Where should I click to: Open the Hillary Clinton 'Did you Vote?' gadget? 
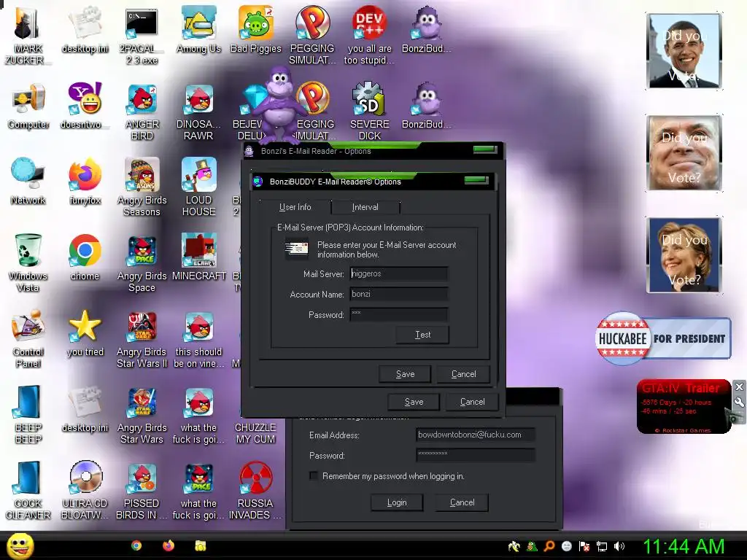pos(684,254)
